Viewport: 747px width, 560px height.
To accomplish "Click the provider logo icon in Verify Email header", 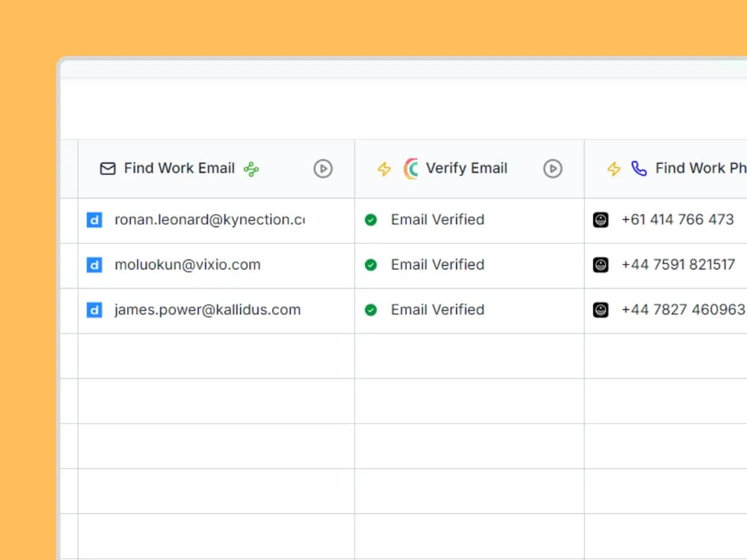I will (x=410, y=168).
